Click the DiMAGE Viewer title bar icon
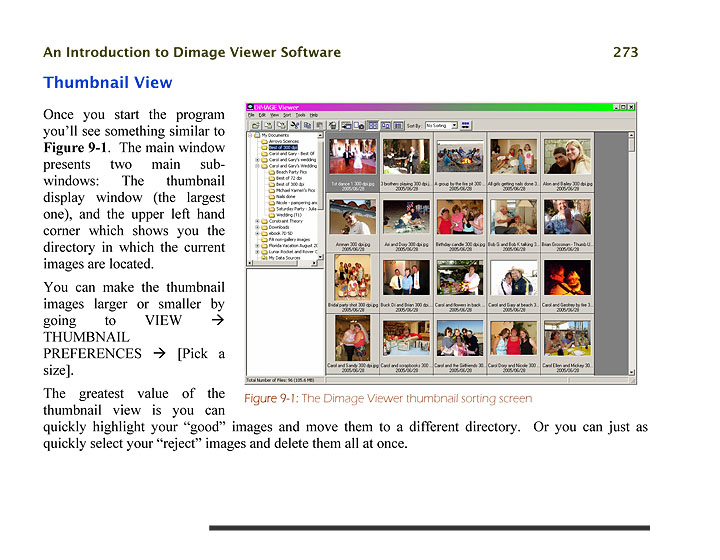 [250, 107]
